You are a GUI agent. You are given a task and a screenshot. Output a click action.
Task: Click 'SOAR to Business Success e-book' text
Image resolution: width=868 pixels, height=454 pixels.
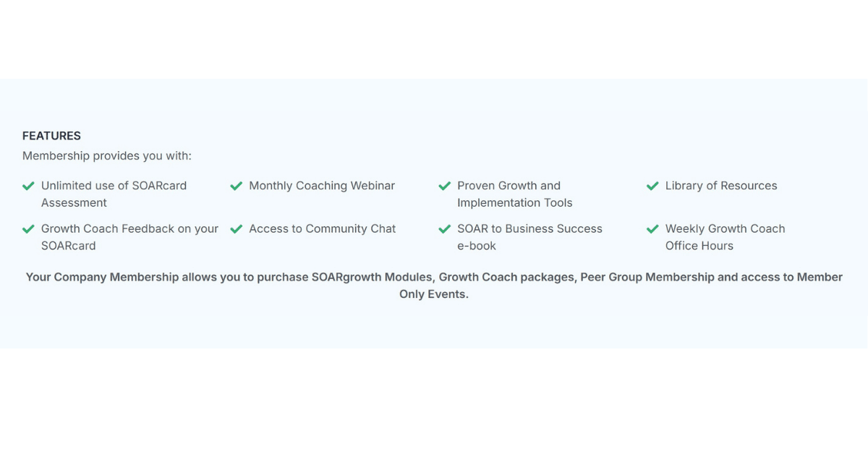[x=529, y=237]
